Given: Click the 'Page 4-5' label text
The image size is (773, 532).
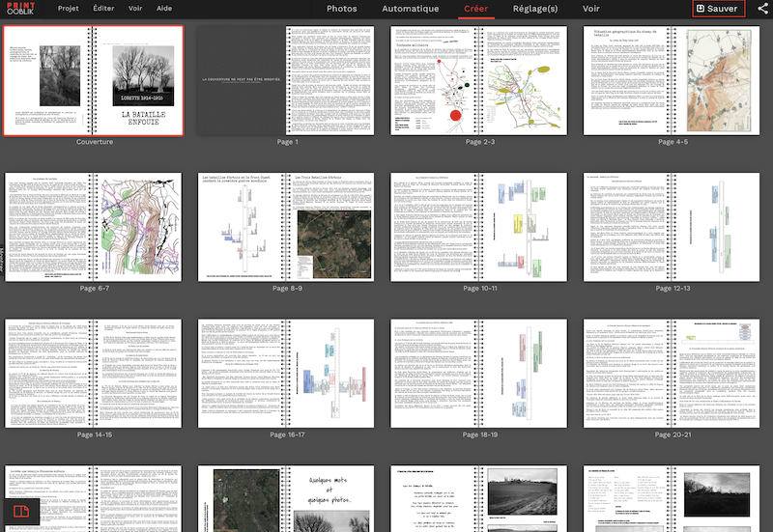Looking at the screenshot, I should 673,142.
